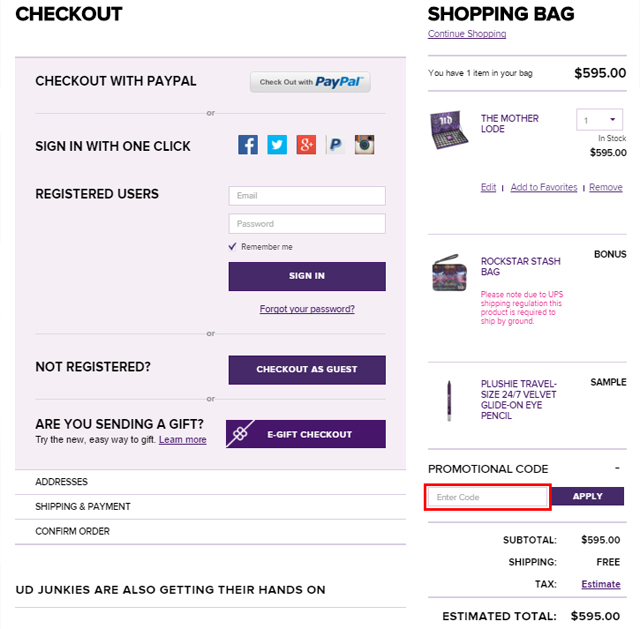This screenshot has height=629, width=640.
Task: Click the Enter Code promo field
Action: pyautogui.click(x=487, y=497)
